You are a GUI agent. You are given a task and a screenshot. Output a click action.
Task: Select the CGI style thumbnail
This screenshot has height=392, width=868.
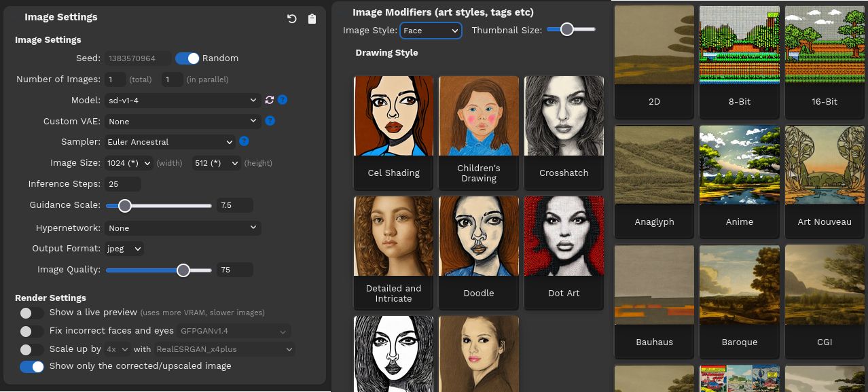(x=825, y=302)
